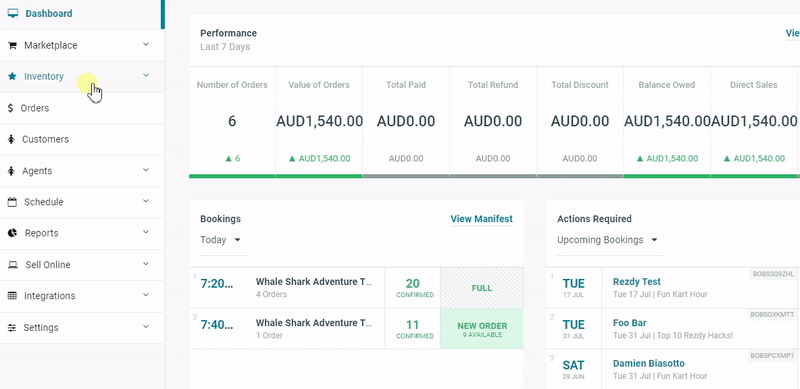Click the Sell Online laptop icon

[13, 265]
